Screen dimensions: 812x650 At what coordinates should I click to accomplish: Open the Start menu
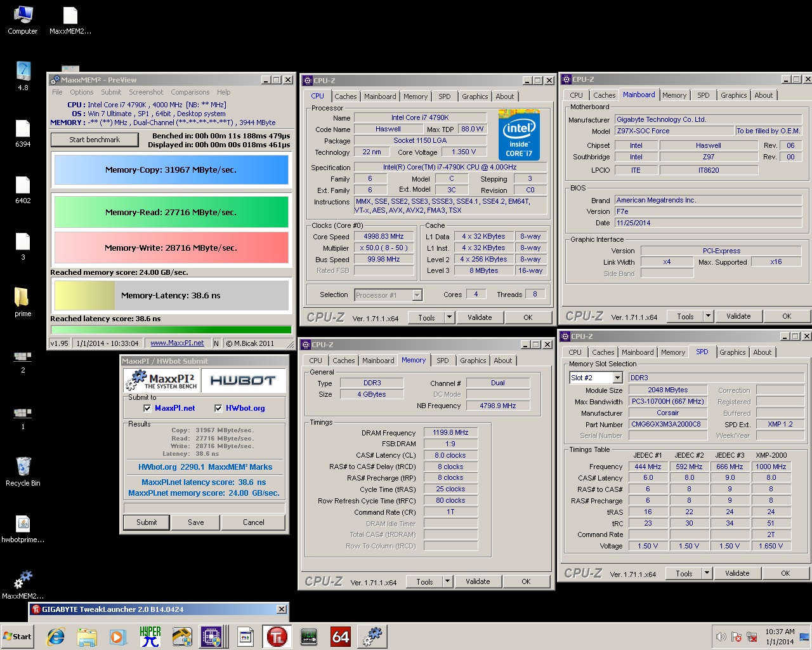[x=18, y=637]
